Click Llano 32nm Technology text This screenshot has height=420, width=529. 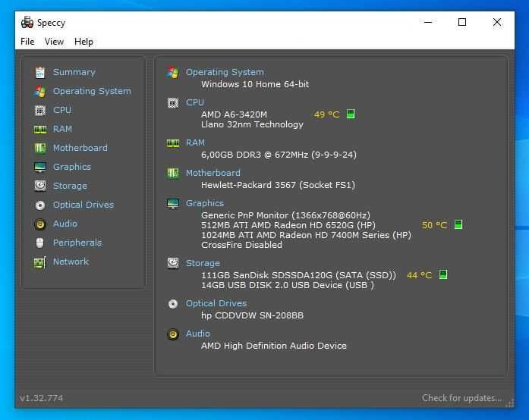[x=252, y=124]
